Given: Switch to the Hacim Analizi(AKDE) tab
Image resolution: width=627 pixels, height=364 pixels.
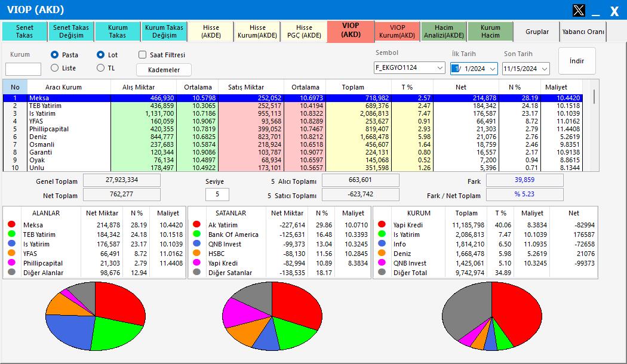Looking at the screenshot, I should pos(444,32).
